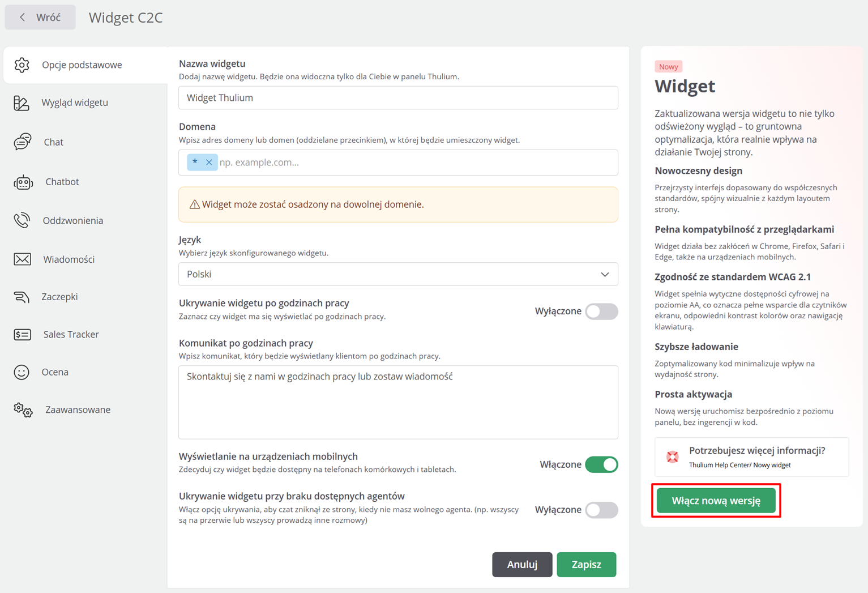The image size is (868, 593).
Task: Click the Zaawansowane double-gear icon
Action: pos(23,410)
